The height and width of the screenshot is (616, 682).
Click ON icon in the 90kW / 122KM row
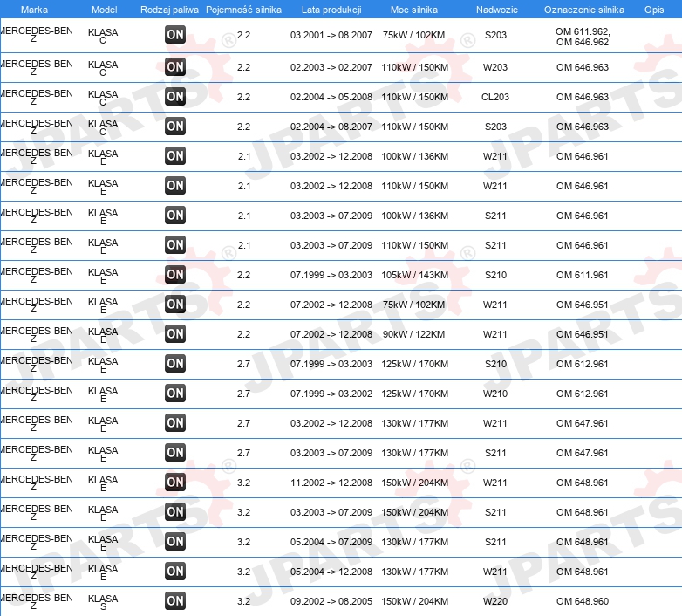pyautogui.click(x=175, y=334)
